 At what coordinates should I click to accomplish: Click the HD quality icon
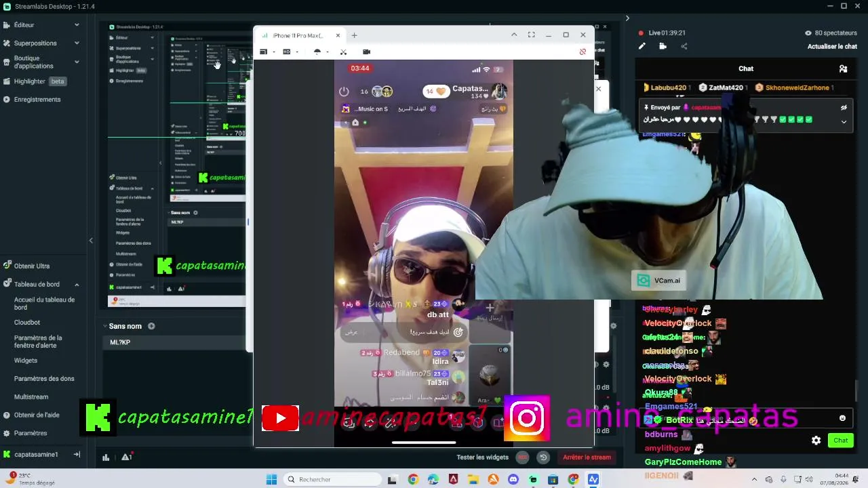pos(287,52)
